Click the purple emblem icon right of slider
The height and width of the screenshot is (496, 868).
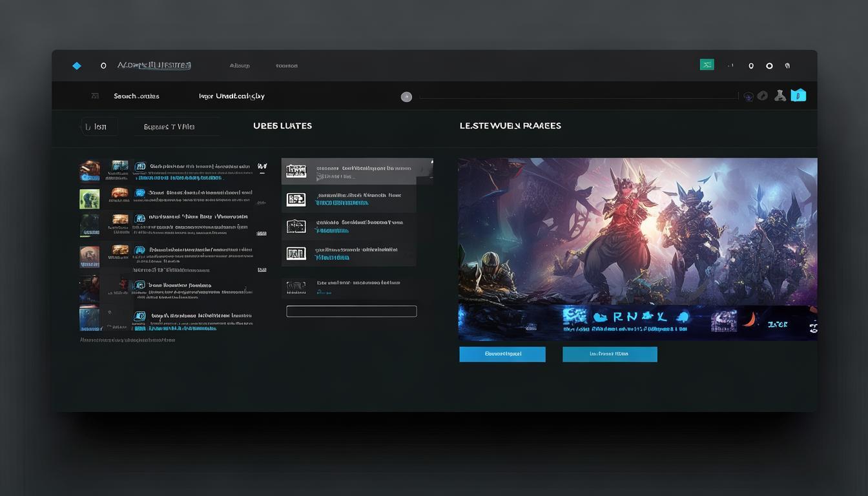coord(749,96)
